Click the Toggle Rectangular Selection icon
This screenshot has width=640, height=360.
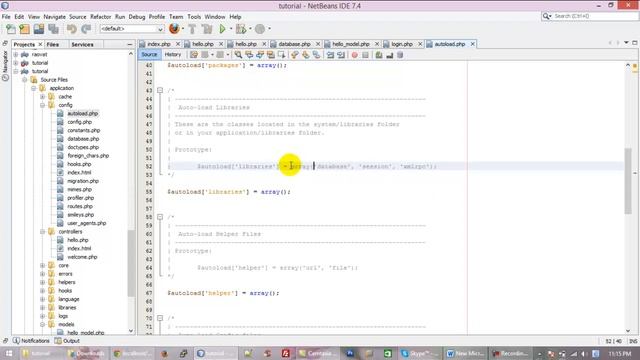click(282, 55)
